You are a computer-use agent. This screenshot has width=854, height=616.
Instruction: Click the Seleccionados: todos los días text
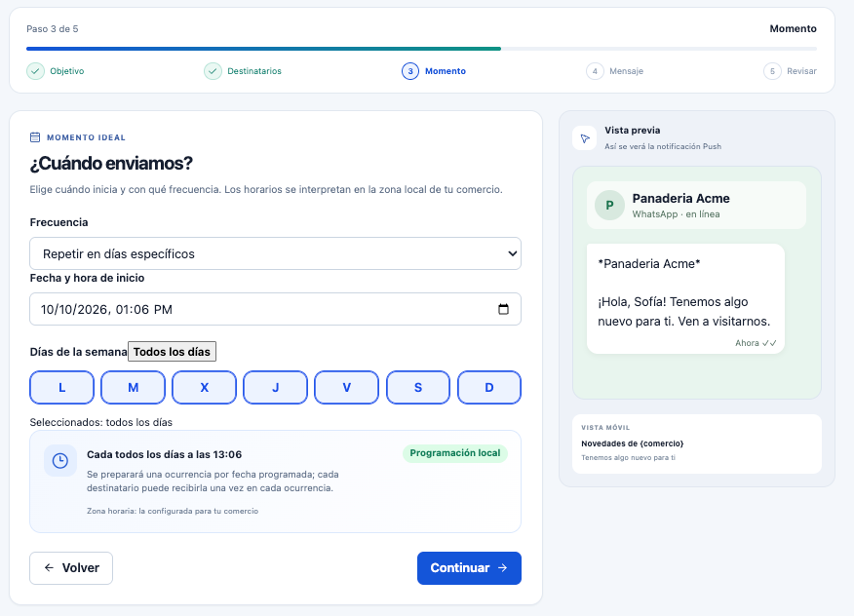point(101,422)
